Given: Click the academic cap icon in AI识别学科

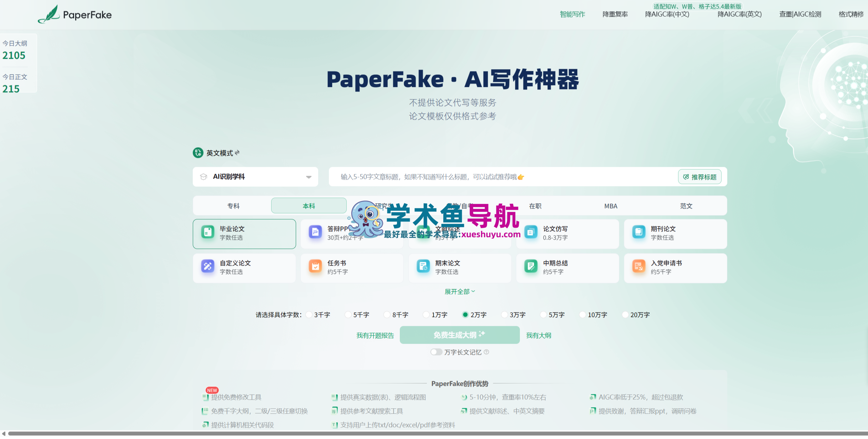Looking at the screenshot, I should pyautogui.click(x=203, y=177).
